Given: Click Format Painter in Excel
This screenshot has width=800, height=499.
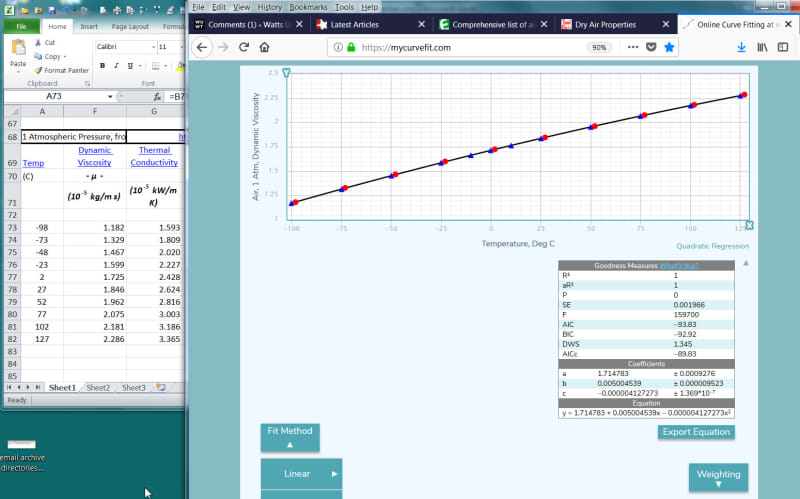Looking at the screenshot, I should coord(62,70).
